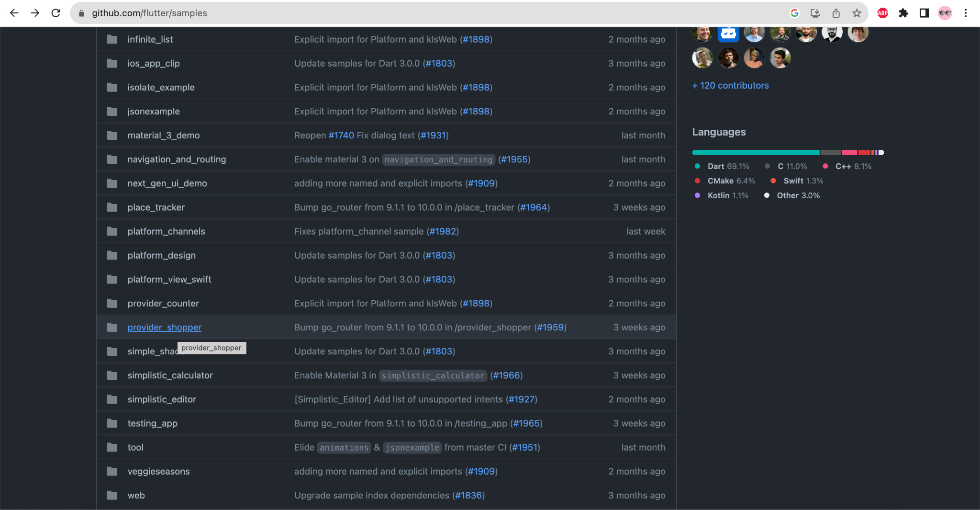The image size is (980, 510).
Task: Open Google icon in address bar
Action: click(x=795, y=13)
